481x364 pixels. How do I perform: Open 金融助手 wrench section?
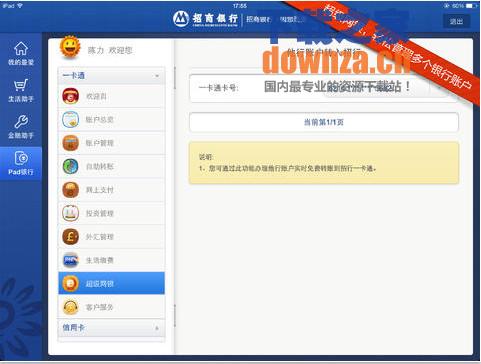point(21,127)
